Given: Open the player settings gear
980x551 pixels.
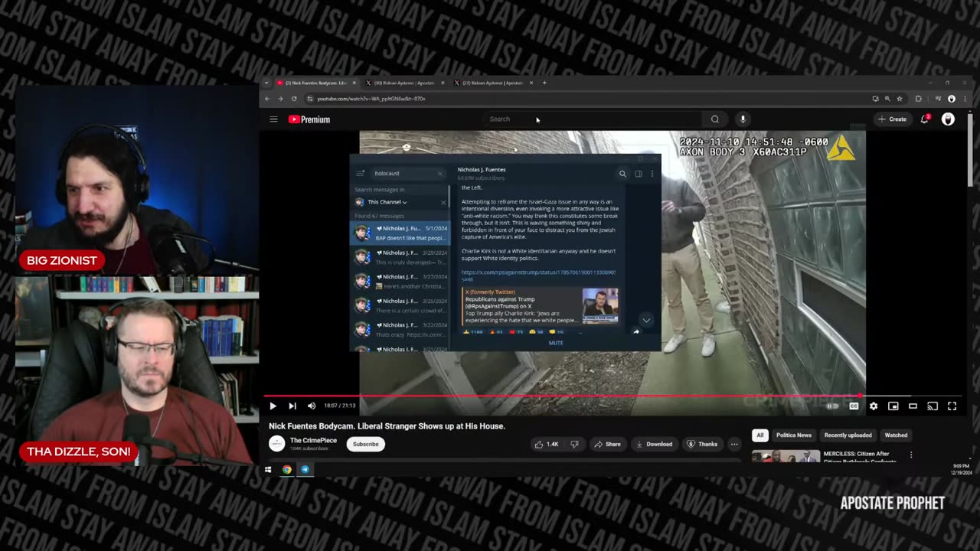Looking at the screenshot, I should click(x=874, y=406).
